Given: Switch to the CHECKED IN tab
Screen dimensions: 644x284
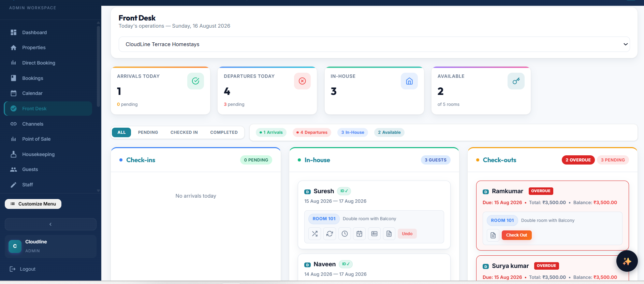Looking at the screenshot, I should pyautogui.click(x=184, y=132).
